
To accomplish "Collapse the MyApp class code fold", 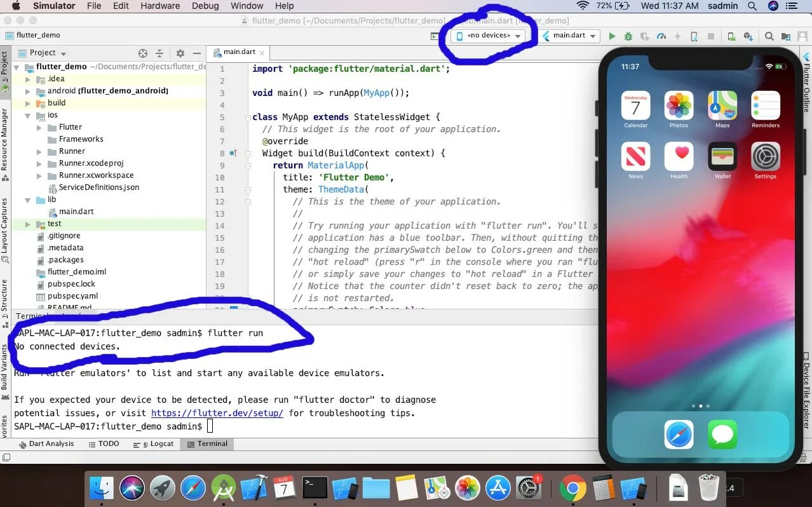I will (x=248, y=118).
